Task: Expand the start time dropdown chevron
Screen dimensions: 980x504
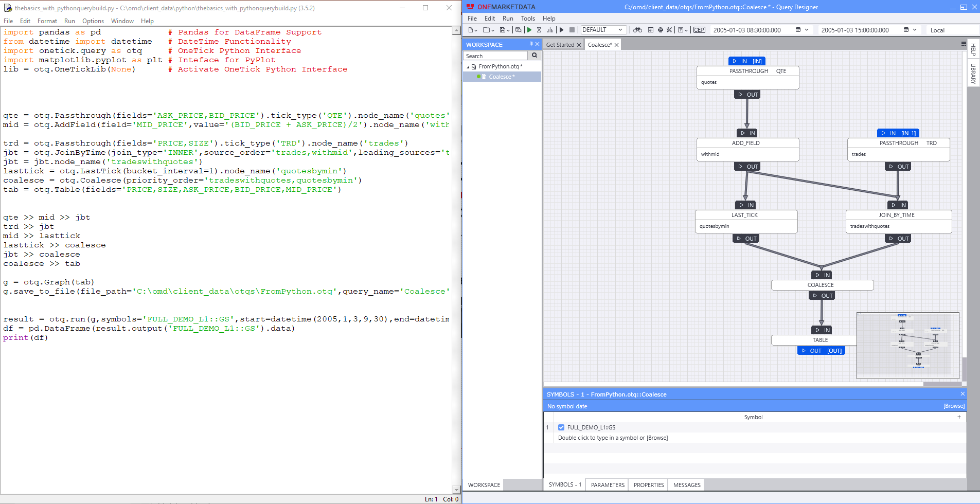Action: (807, 30)
